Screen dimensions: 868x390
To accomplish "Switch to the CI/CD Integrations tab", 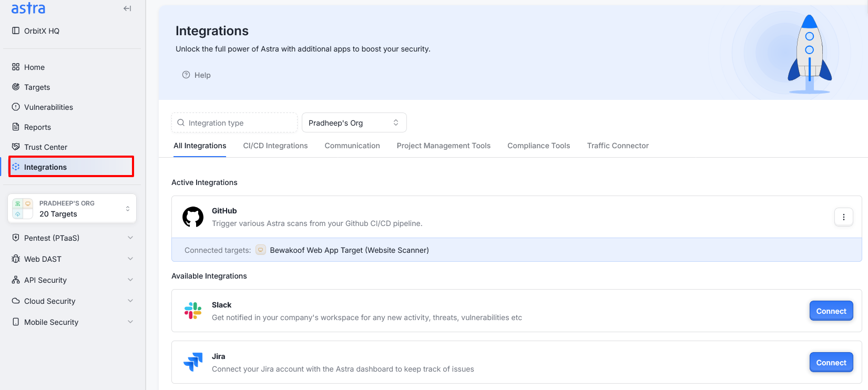I will click(275, 146).
